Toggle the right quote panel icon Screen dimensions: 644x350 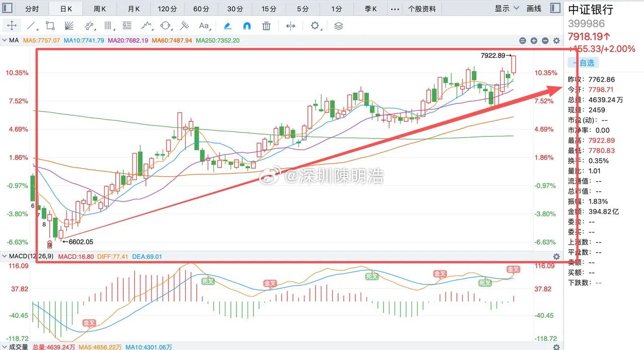coord(555,9)
